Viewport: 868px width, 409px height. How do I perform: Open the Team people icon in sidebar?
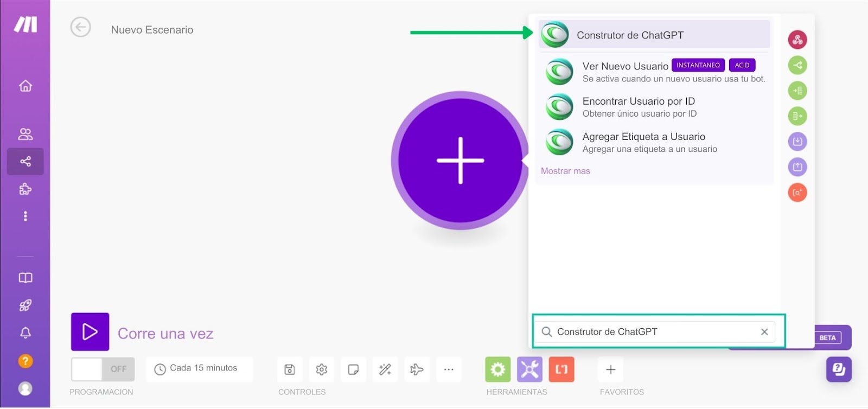(25, 133)
